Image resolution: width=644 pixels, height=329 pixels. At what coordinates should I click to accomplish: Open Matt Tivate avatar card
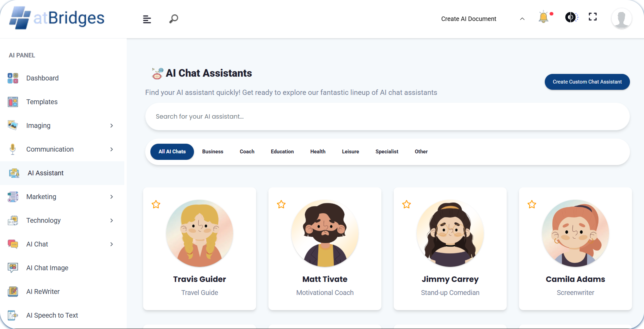coord(325,233)
